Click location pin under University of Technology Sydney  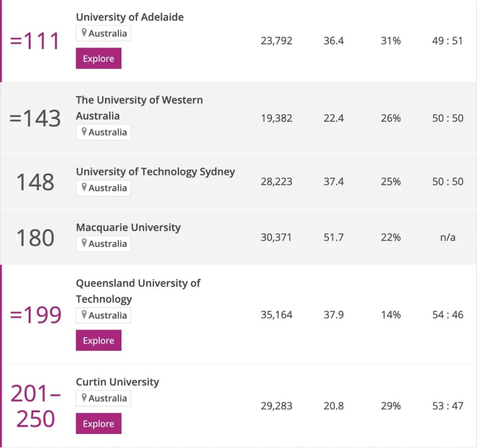pyautogui.click(x=84, y=187)
